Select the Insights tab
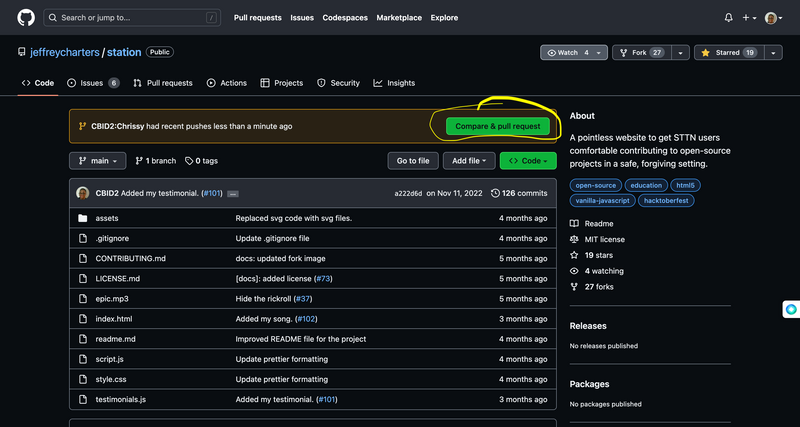This screenshot has width=800, height=427. point(394,83)
